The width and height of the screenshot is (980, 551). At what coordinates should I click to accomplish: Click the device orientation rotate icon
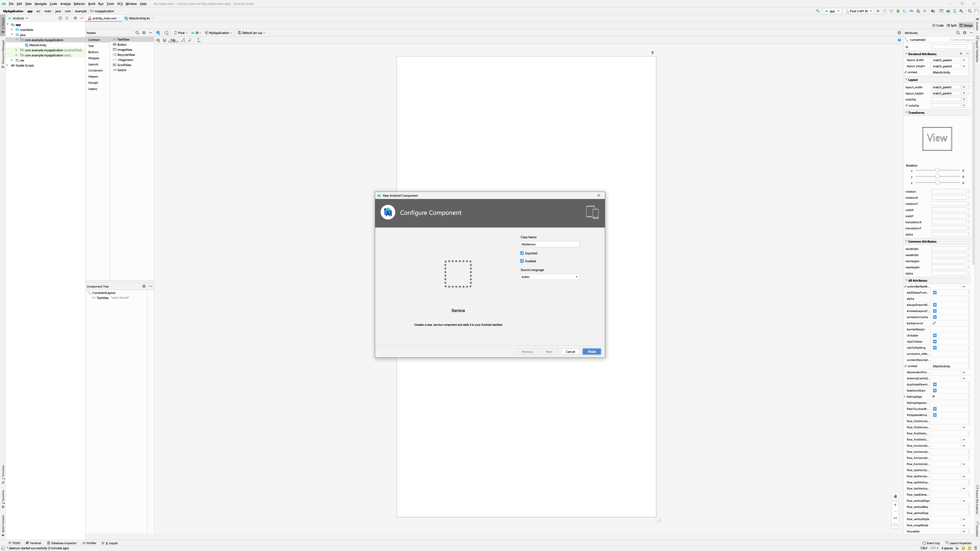tap(167, 33)
